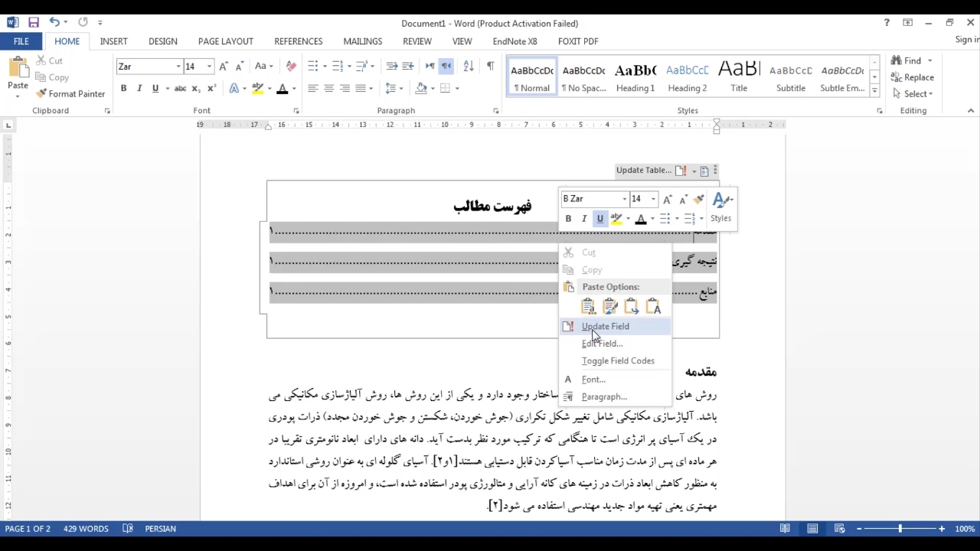Click the Show/Hide paragraph marks icon
980x551 pixels.
(x=490, y=67)
